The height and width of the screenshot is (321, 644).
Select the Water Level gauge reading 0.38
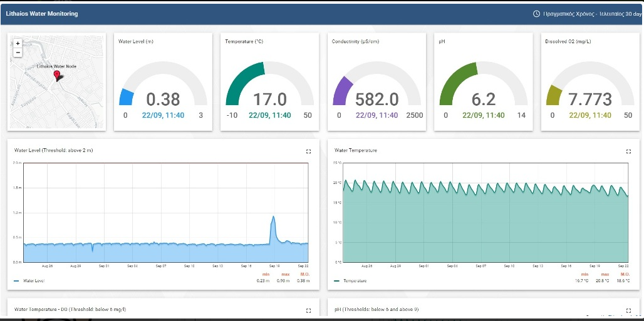click(163, 99)
